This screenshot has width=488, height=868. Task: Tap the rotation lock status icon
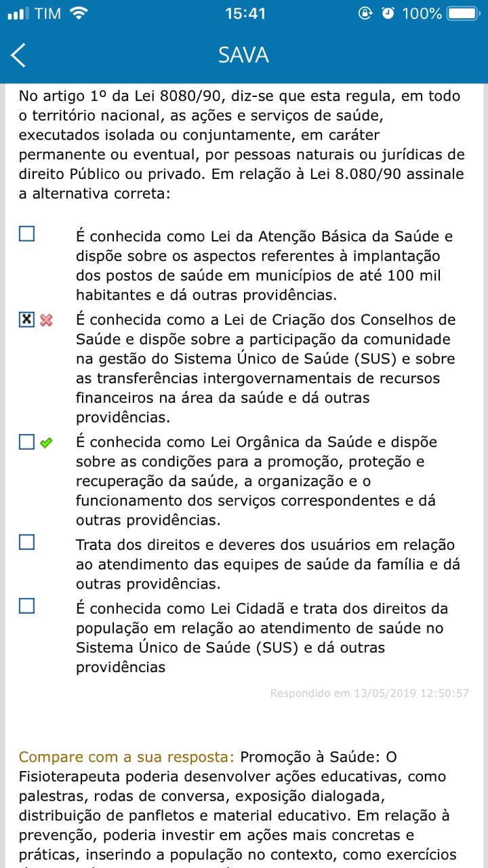click(x=365, y=13)
